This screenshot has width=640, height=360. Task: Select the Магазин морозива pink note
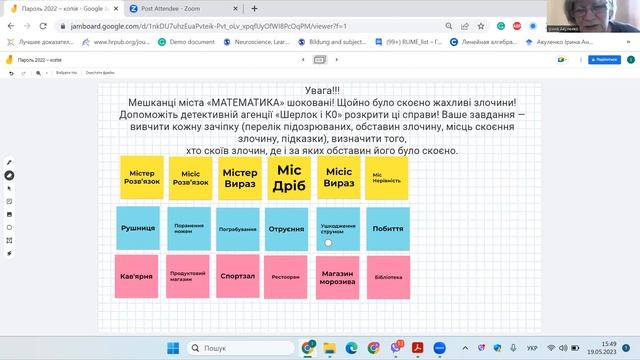pos(338,278)
